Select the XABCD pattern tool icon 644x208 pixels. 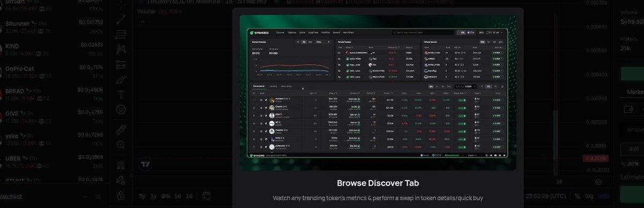121,49
